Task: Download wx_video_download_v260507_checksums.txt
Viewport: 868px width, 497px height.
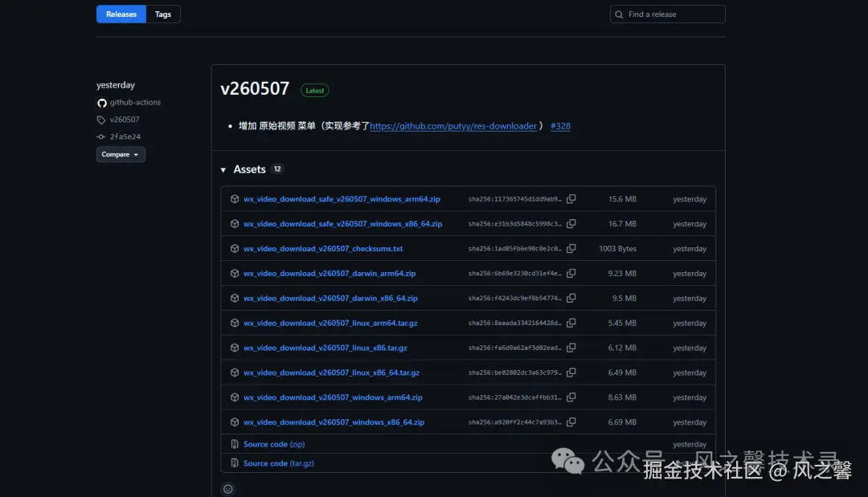Action: point(323,249)
